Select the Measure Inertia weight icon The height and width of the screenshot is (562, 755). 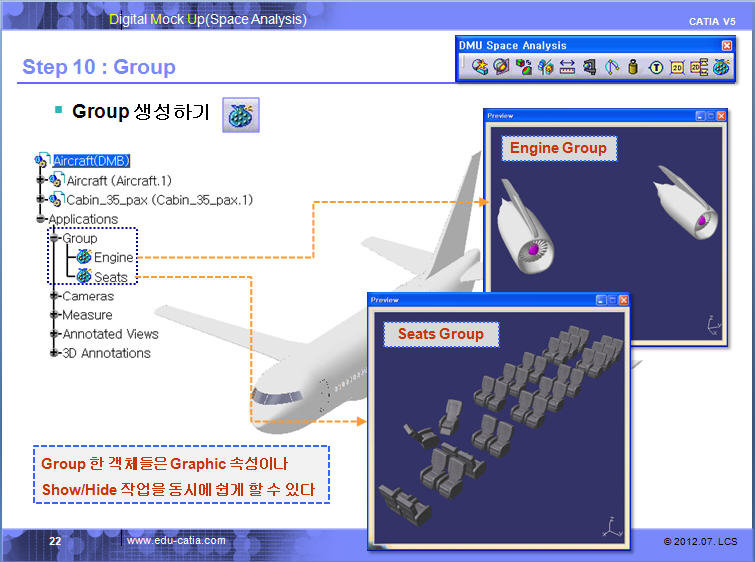coord(633,67)
